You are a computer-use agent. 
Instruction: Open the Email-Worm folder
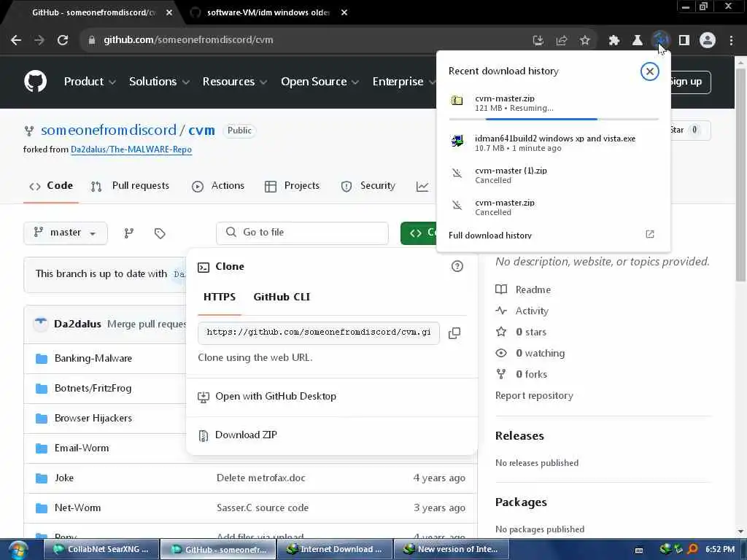tap(82, 448)
